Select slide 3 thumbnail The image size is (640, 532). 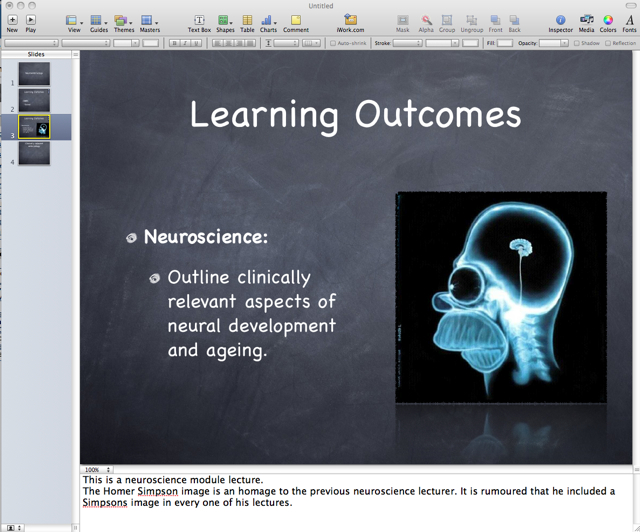34,127
